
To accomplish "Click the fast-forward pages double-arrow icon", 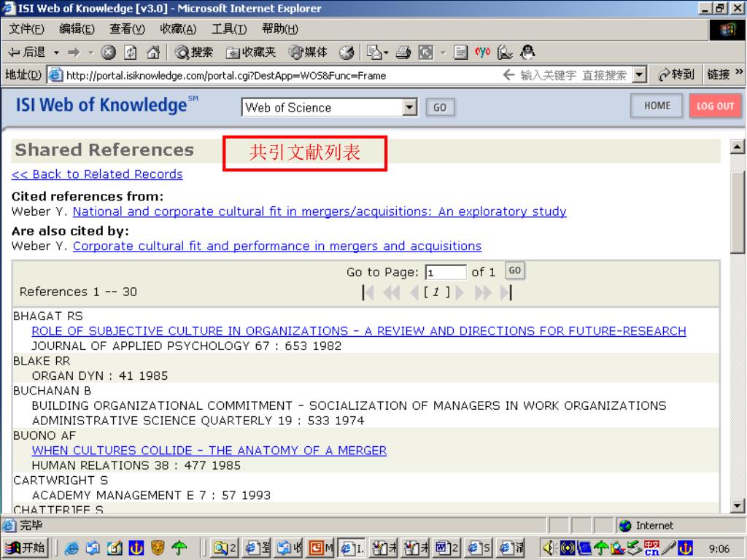I will [483, 292].
